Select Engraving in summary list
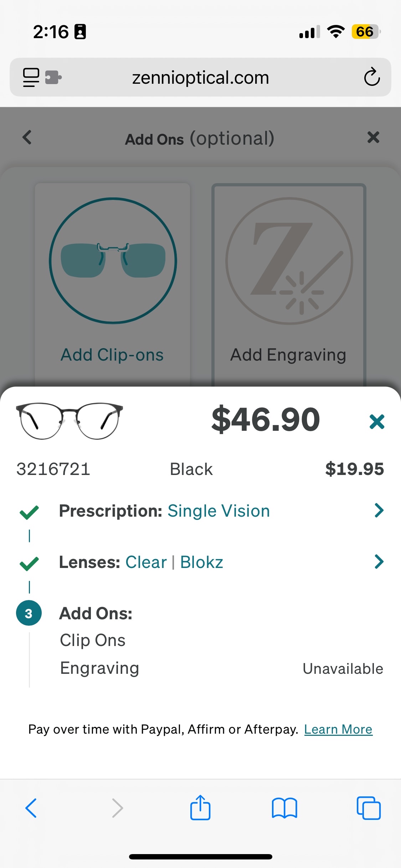This screenshot has width=401, height=868. click(x=99, y=668)
